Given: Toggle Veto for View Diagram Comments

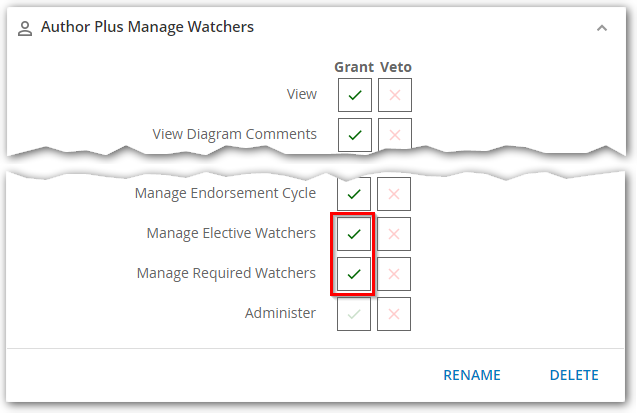Looking at the screenshot, I should 394,134.
